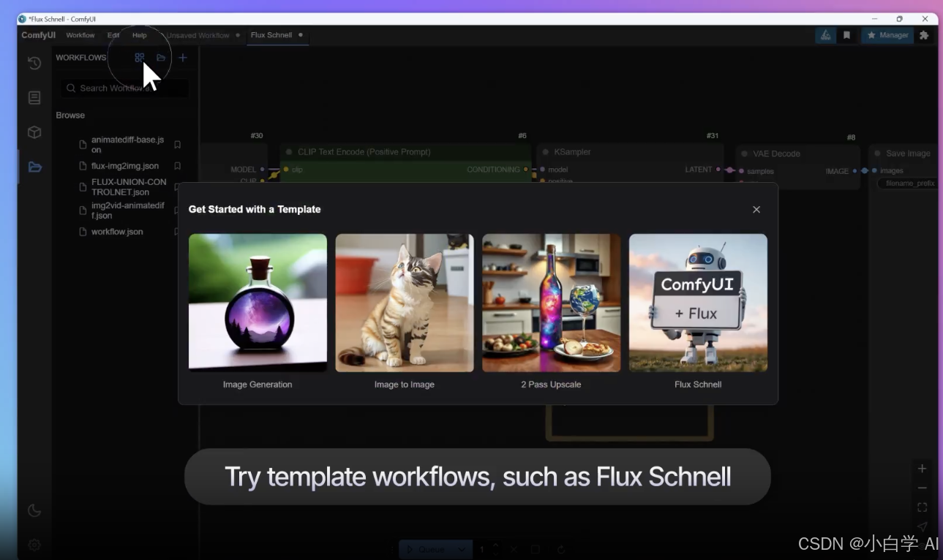Click fit view canvas icon
This screenshot has height=560, width=943.
(923, 507)
